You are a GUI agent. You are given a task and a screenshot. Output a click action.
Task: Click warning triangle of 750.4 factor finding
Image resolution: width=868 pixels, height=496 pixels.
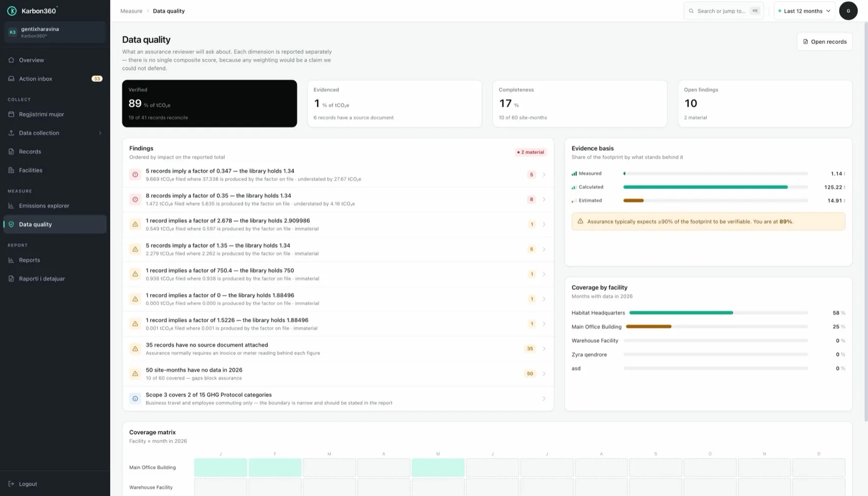pos(135,274)
